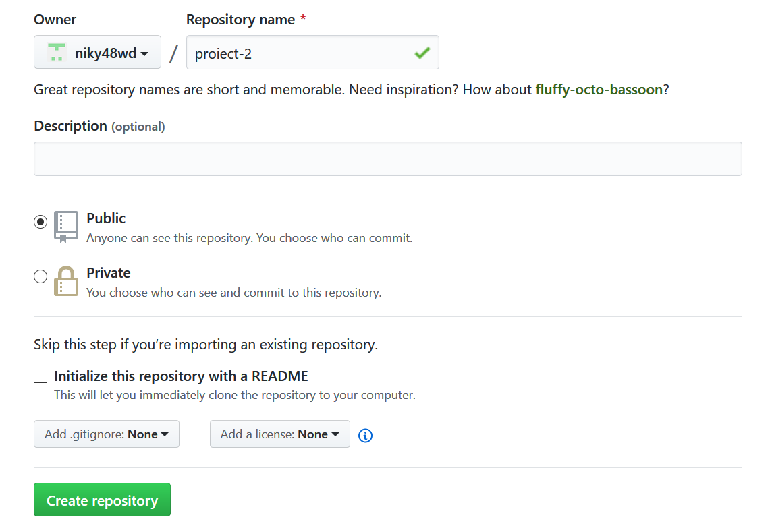This screenshot has height=532, width=772.
Task: Select the Private visibility radio button
Action: coord(40,276)
